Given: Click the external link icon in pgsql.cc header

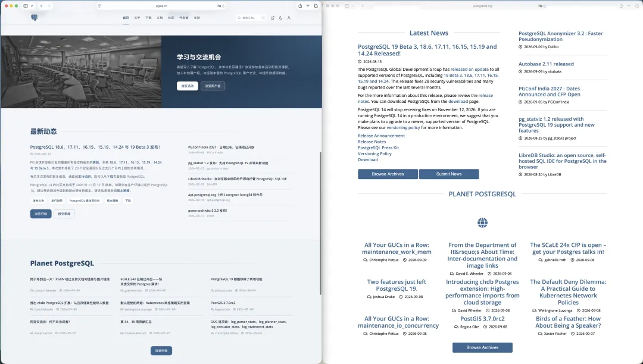Looking at the screenshot, I should (272, 18).
